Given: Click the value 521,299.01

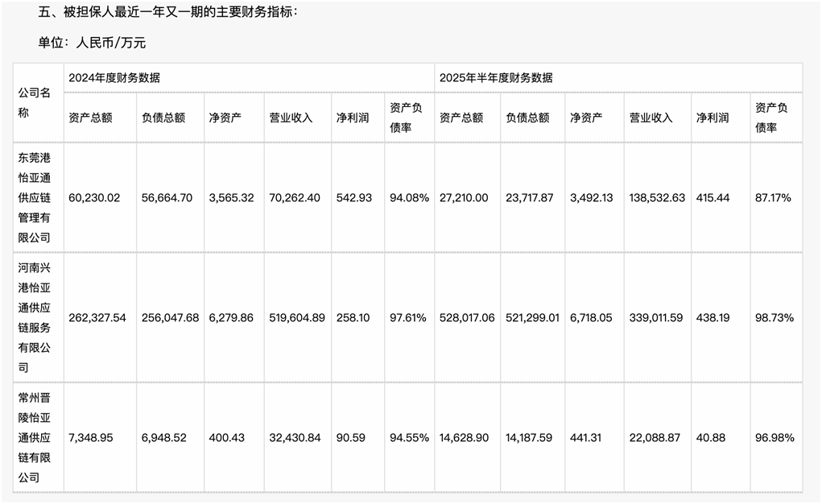Looking at the screenshot, I should pyautogui.click(x=533, y=318).
